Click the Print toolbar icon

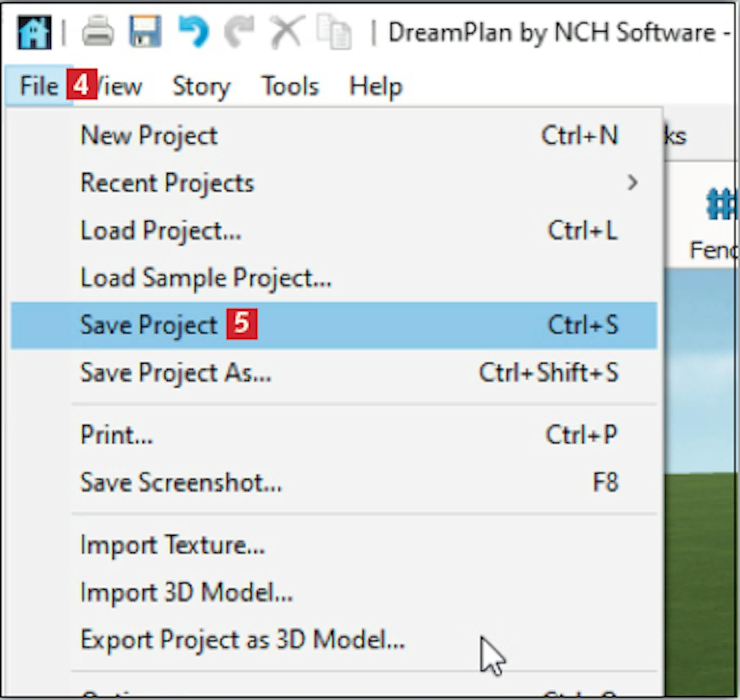pos(98,32)
